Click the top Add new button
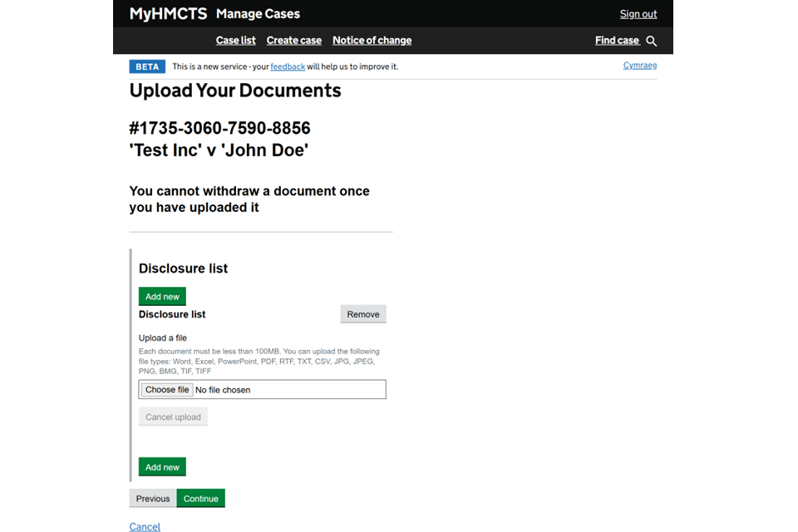 pos(162,297)
